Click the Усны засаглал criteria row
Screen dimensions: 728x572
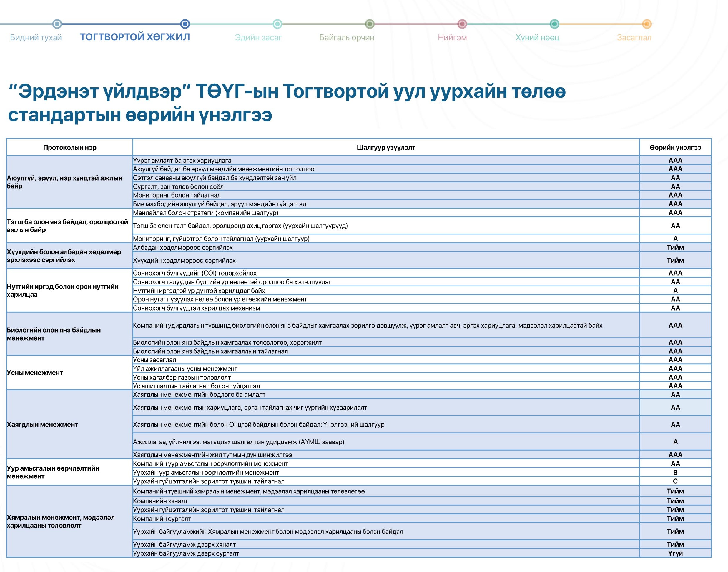coord(154,360)
